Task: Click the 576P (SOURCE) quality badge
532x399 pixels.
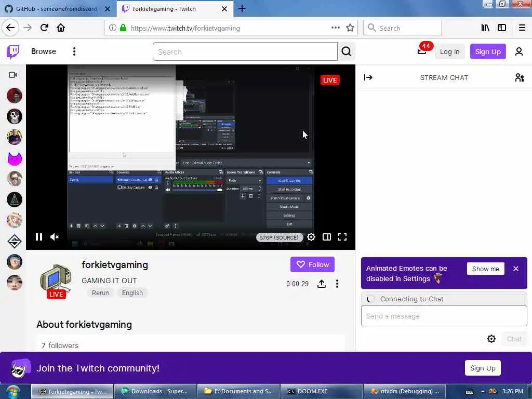Action: point(279,237)
